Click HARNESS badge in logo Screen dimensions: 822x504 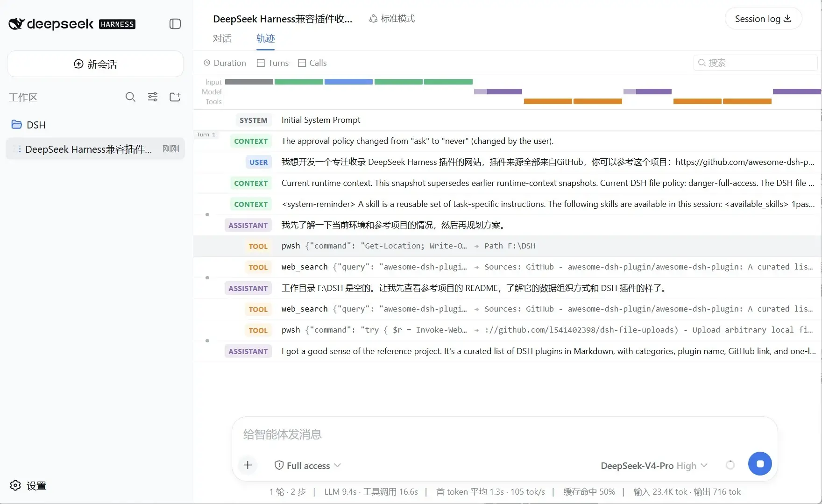pyautogui.click(x=117, y=24)
